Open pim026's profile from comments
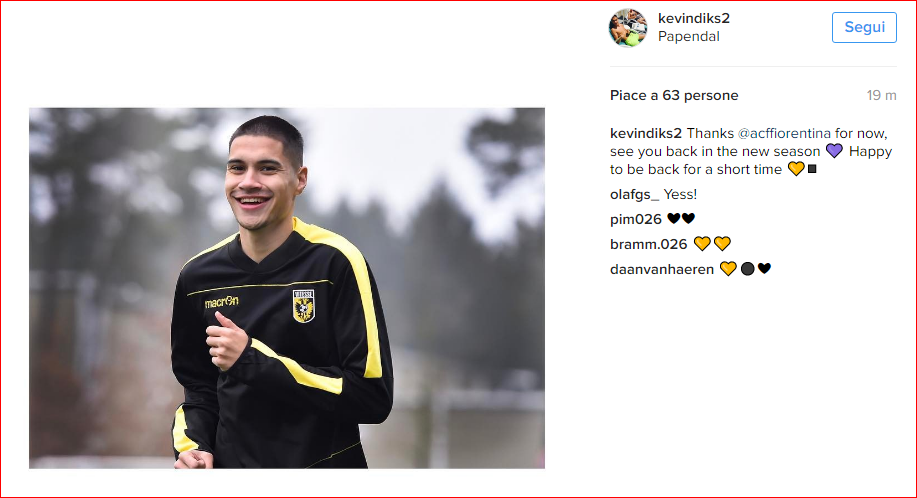Image resolution: width=917 pixels, height=498 pixels. pyautogui.click(x=636, y=218)
